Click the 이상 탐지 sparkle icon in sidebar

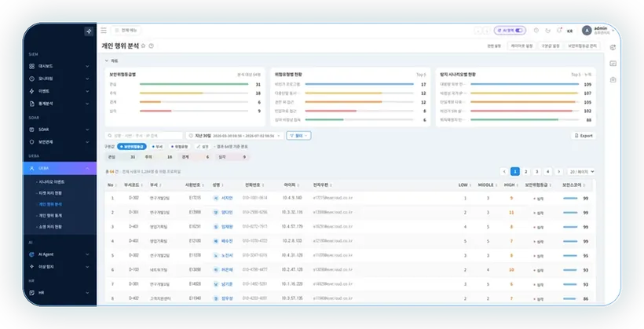[x=31, y=267]
